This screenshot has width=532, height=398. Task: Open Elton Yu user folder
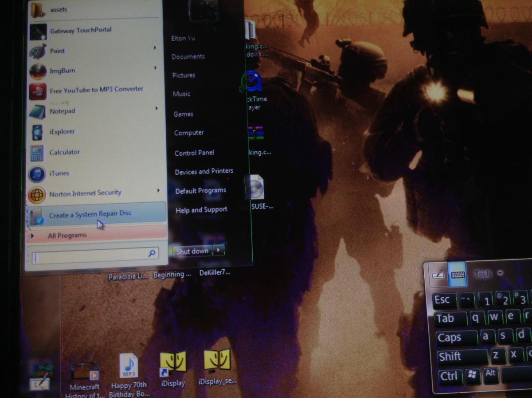(184, 39)
